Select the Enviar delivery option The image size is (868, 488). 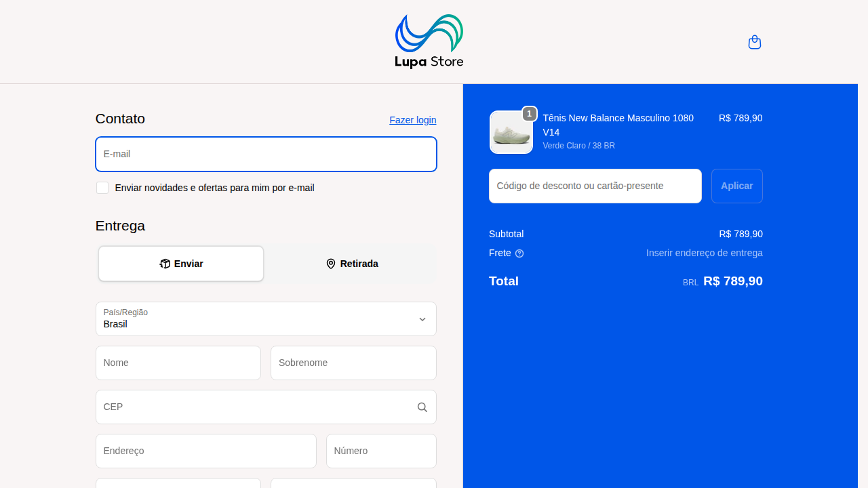(x=181, y=264)
